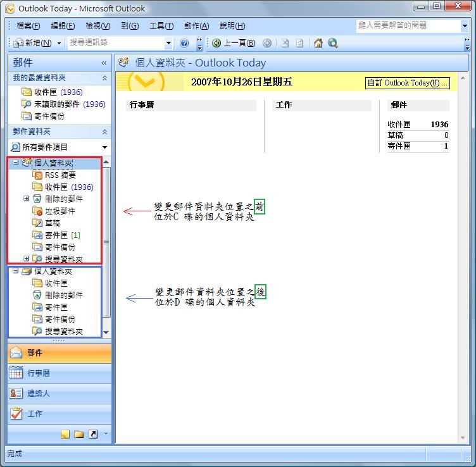The width and height of the screenshot is (476, 467).
Task: Open the 檢視(V) menu
Action: [x=97, y=26]
